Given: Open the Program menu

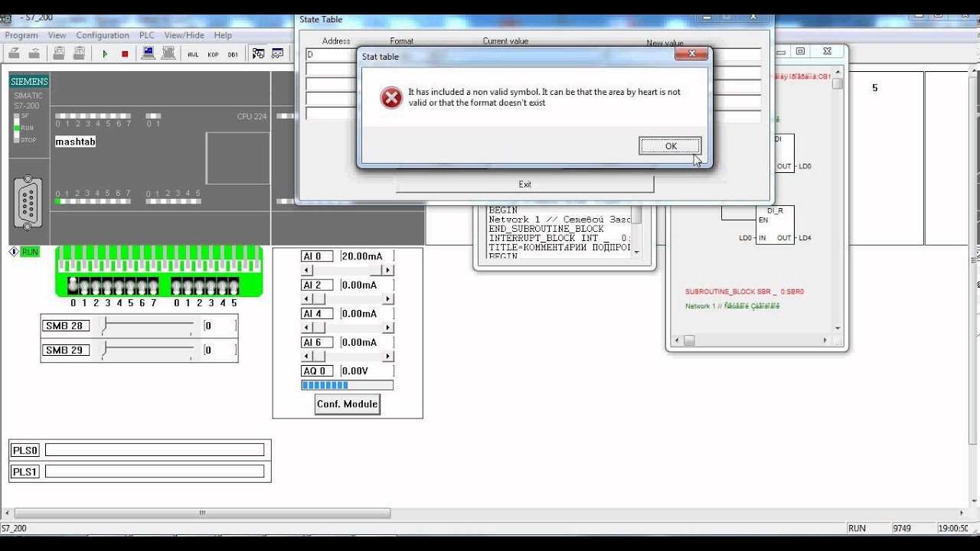Looking at the screenshot, I should pyautogui.click(x=21, y=35).
